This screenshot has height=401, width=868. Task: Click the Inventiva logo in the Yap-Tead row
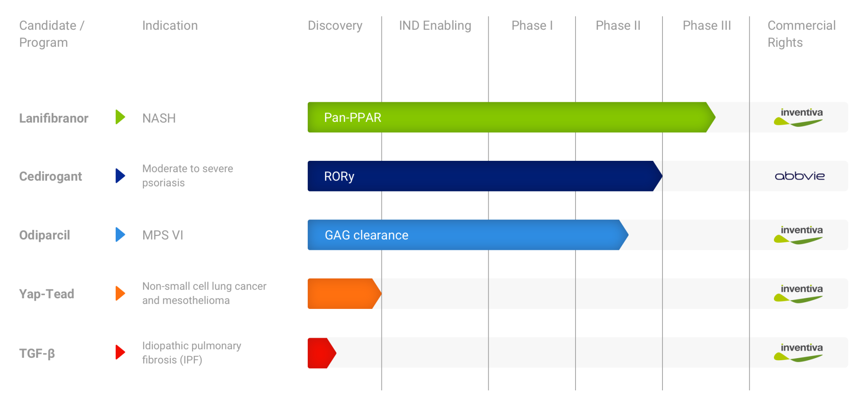pos(799,294)
